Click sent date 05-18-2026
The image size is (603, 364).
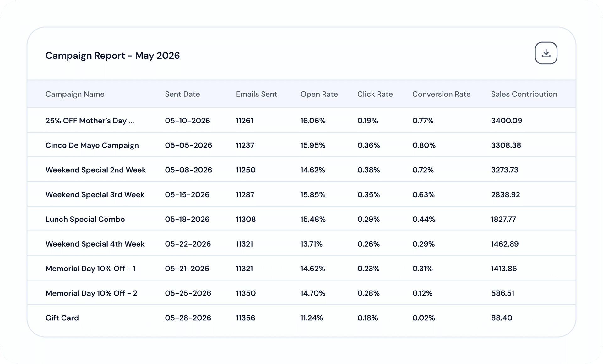187,219
